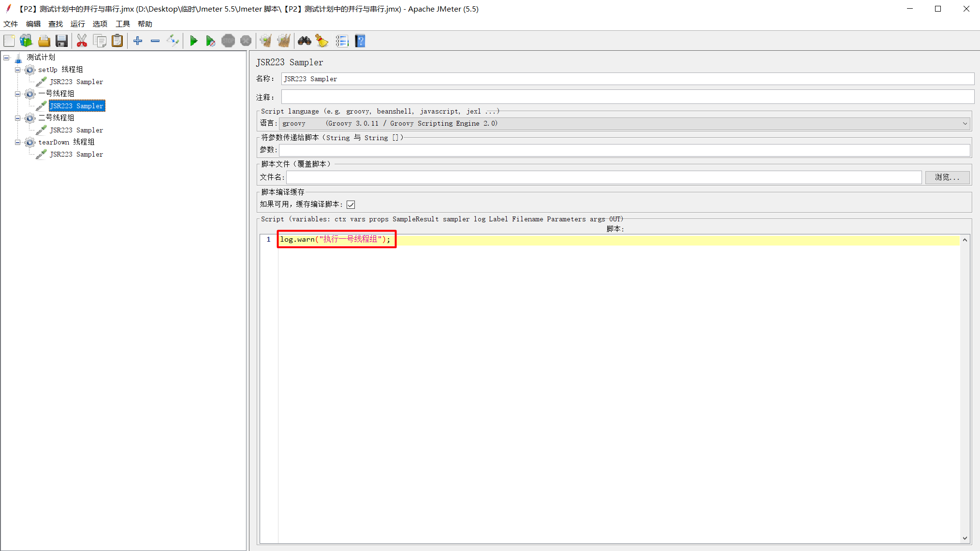The image size is (980, 551).
Task: Open the 选项 menu
Action: click(100, 24)
